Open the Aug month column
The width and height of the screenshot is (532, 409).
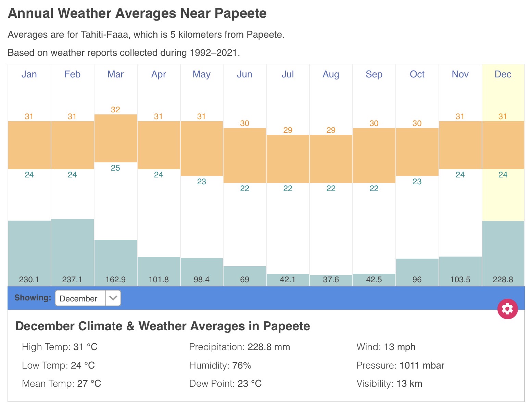coord(331,74)
